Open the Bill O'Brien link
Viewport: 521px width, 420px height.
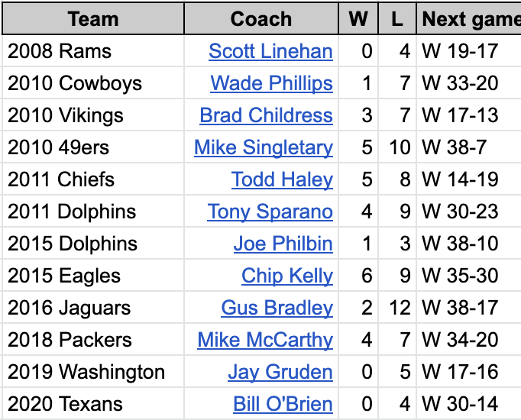283,404
